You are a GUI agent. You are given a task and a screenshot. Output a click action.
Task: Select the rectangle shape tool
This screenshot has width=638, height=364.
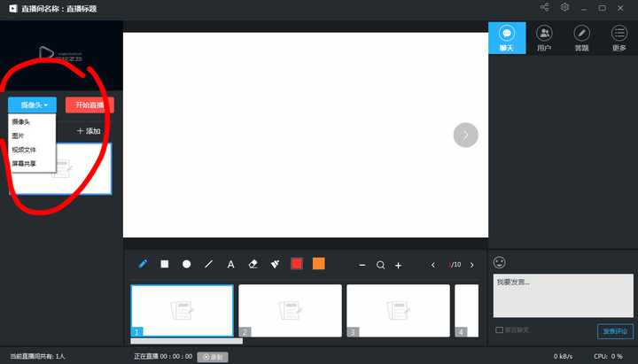tap(165, 264)
